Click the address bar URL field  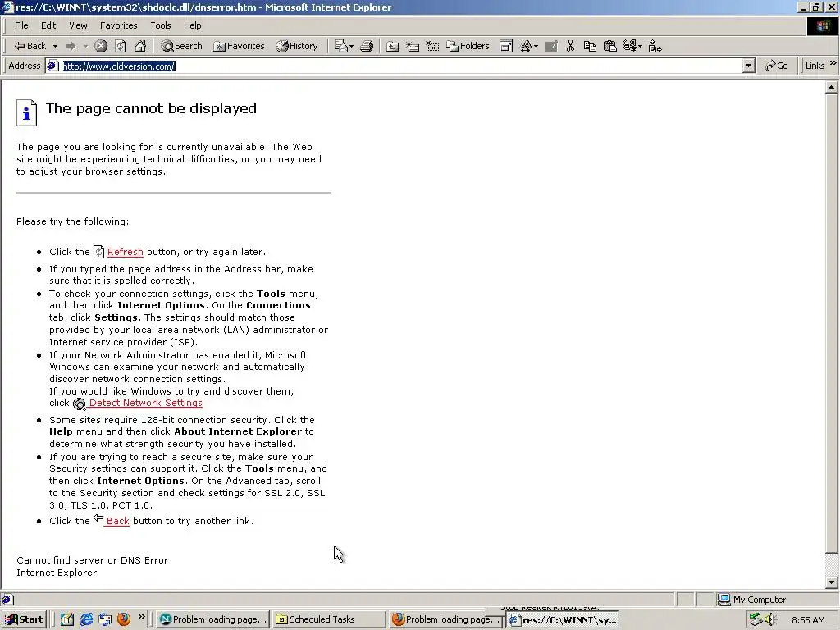pos(400,66)
